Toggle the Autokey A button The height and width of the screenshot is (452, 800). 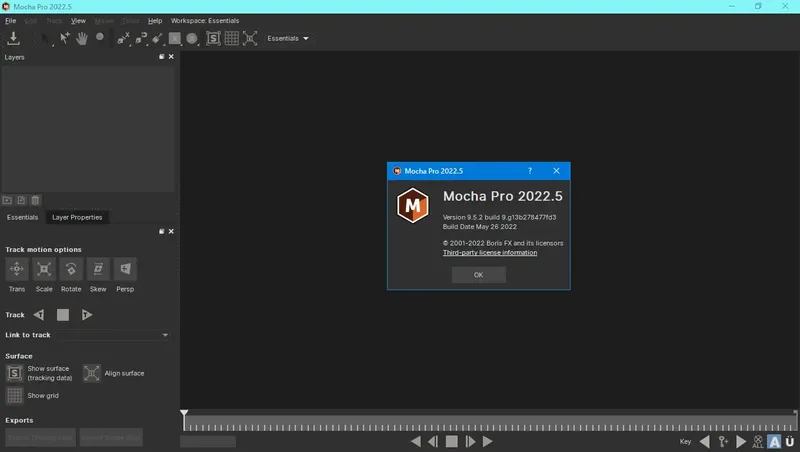(774, 441)
